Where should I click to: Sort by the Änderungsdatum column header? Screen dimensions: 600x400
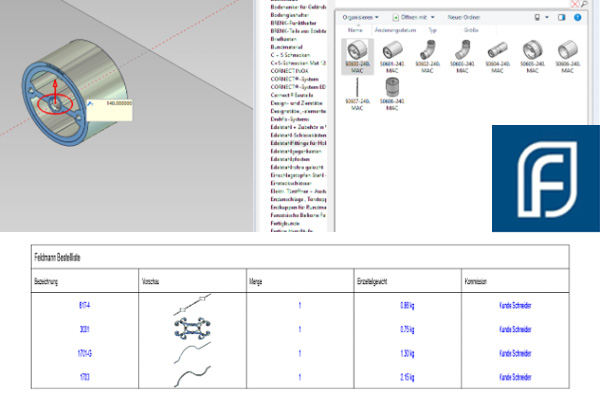point(395,30)
